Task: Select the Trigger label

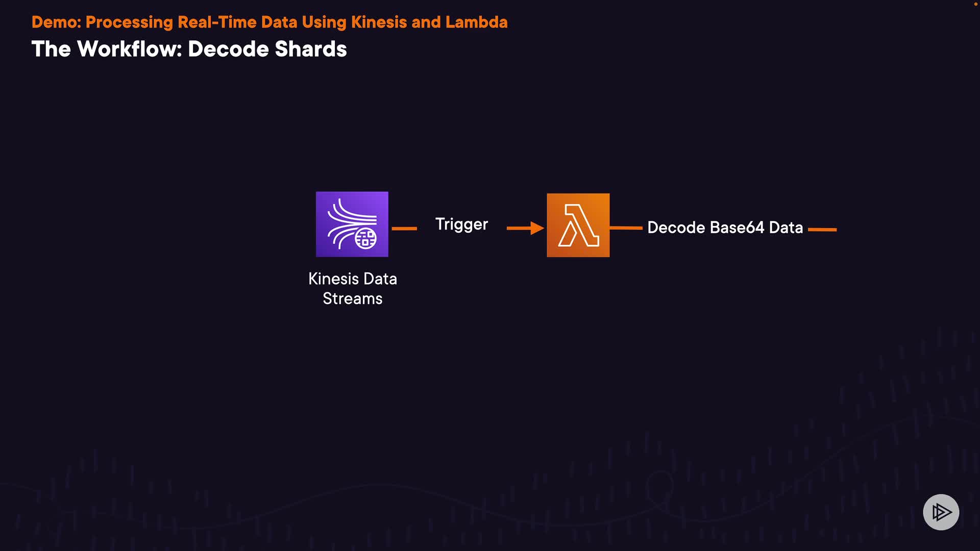Action: 461,224
